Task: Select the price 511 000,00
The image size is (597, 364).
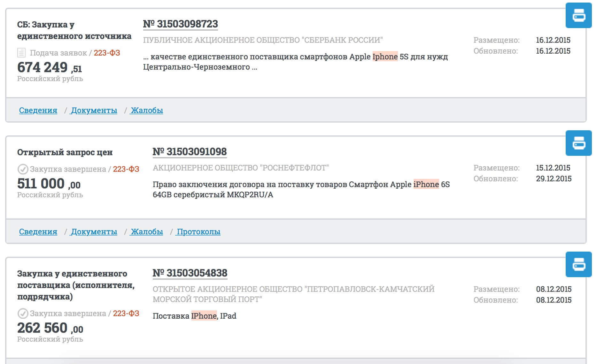Action: [x=49, y=184]
